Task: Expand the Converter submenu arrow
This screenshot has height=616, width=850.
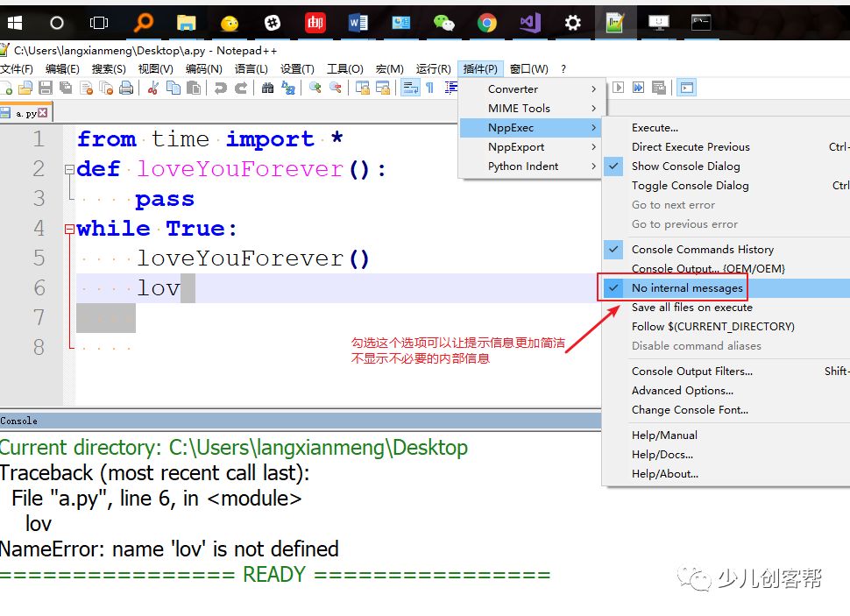Action: pyautogui.click(x=593, y=89)
